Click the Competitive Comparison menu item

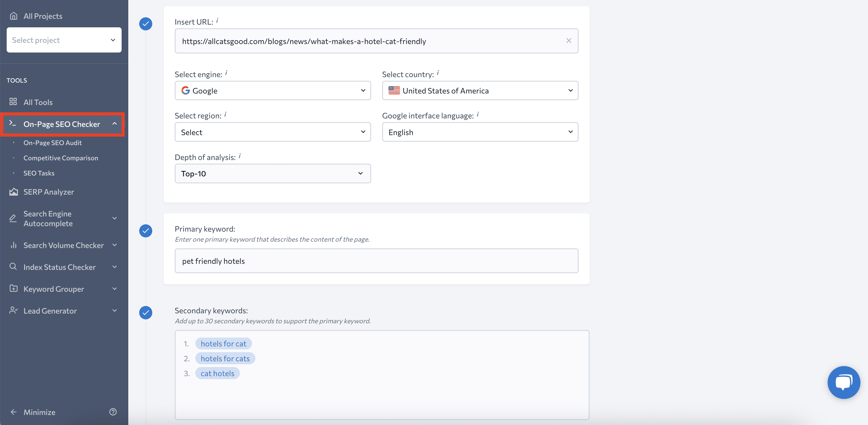pos(61,157)
